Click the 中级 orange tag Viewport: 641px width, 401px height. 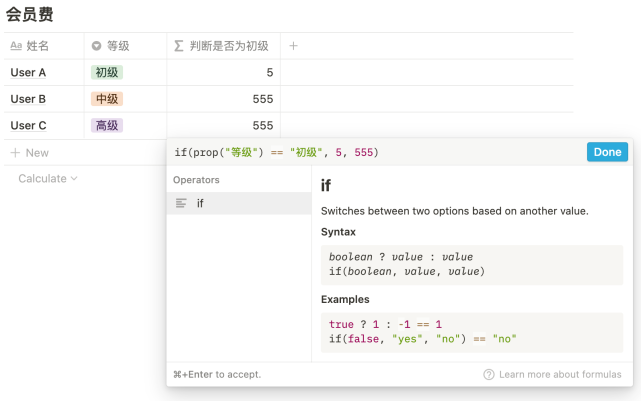click(x=107, y=99)
